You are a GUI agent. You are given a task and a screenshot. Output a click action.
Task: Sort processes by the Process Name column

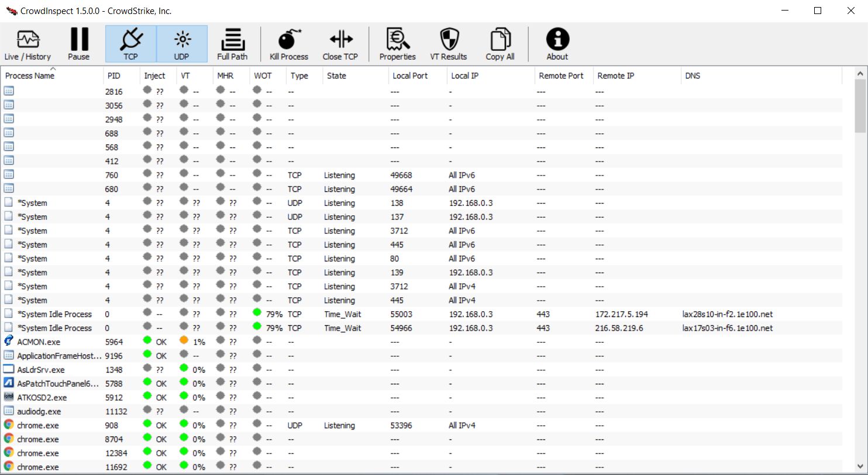point(29,75)
